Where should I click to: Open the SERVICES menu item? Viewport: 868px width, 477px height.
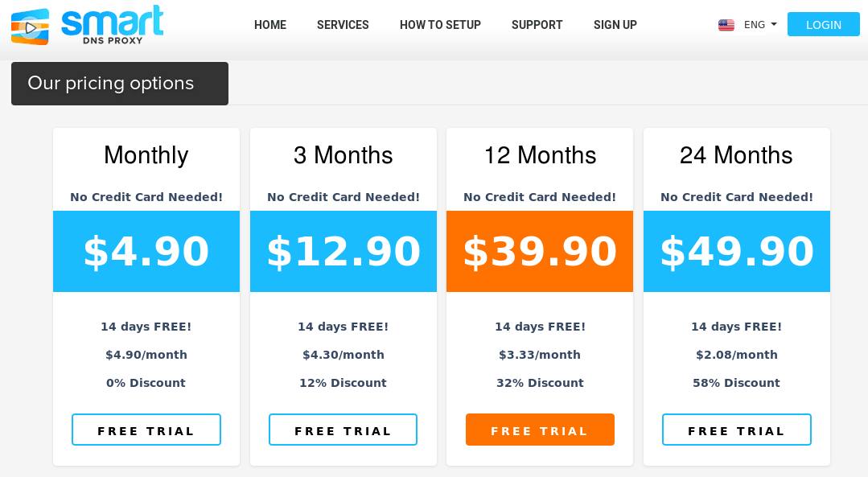(x=343, y=25)
